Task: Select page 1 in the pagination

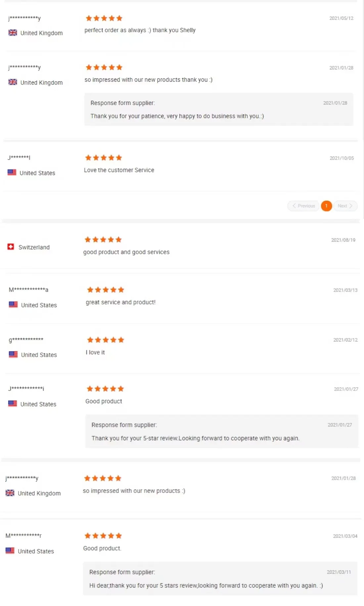Action: [x=326, y=206]
